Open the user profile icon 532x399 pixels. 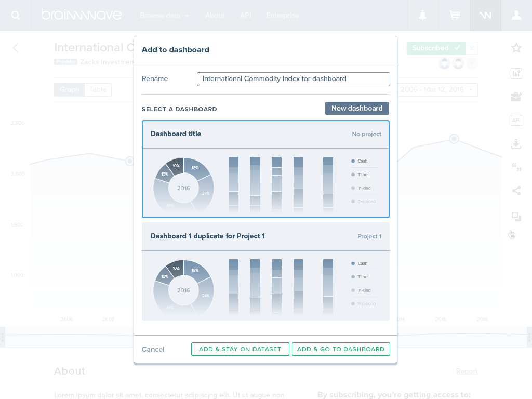tap(516, 15)
